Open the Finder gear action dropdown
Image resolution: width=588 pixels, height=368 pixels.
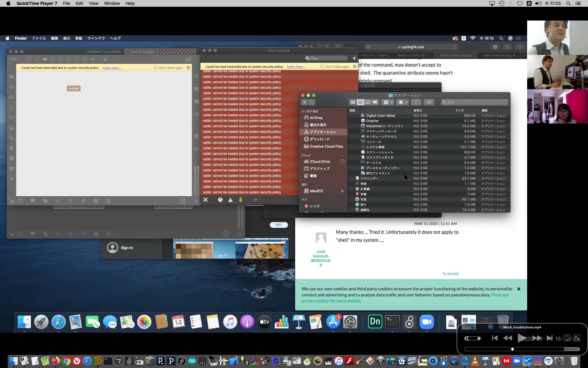click(402, 102)
